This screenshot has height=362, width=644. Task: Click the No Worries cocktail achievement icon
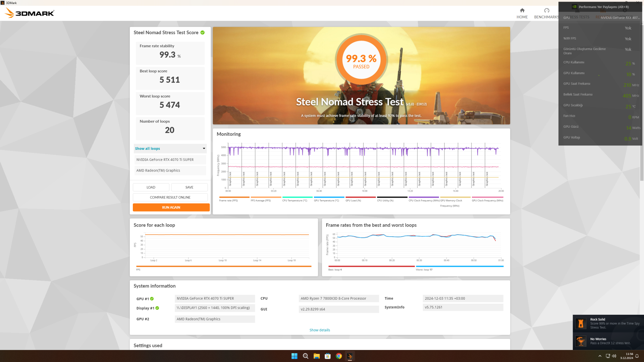pos(581,341)
